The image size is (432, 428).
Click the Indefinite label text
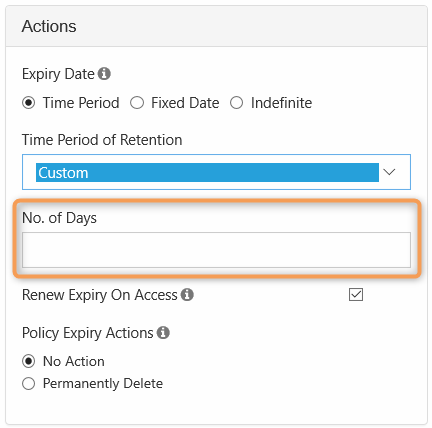tap(282, 103)
